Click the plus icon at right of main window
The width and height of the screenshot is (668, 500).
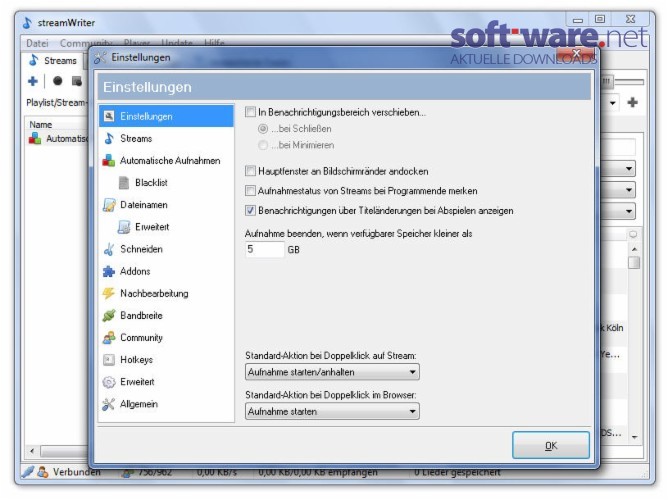pos(633,102)
